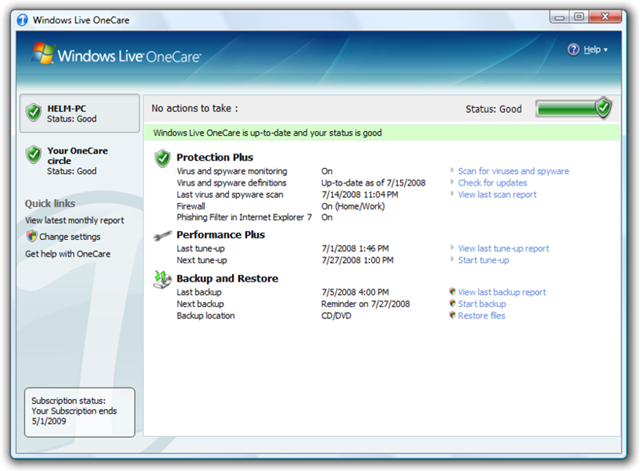Click the Backup and Restore icon

click(x=162, y=280)
